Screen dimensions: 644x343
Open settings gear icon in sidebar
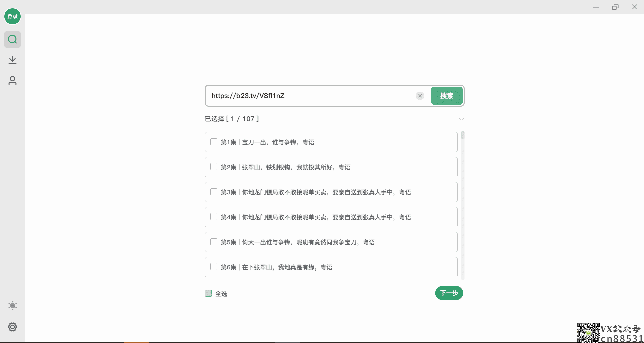tap(13, 327)
